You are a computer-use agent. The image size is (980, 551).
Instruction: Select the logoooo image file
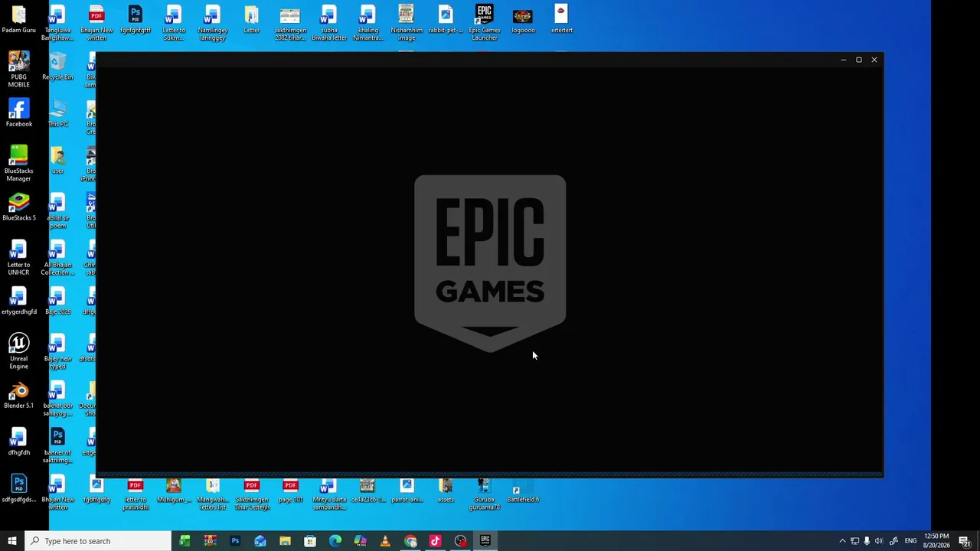[523, 20]
